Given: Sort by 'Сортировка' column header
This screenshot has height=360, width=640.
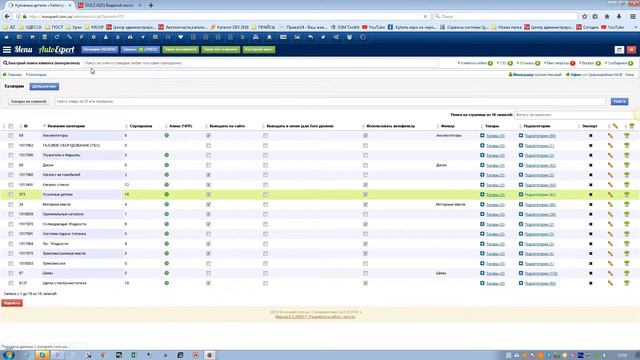Looking at the screenshot, I should (141, 126).
